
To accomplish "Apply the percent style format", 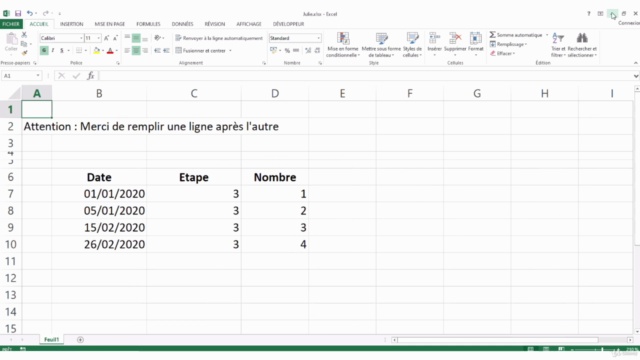I will (287, 51).
